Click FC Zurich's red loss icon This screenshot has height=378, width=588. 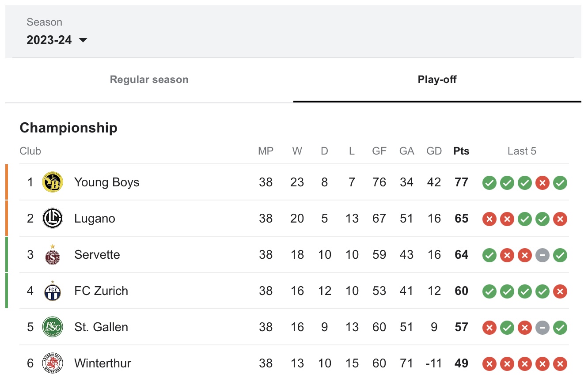click(x=560, y=291)
